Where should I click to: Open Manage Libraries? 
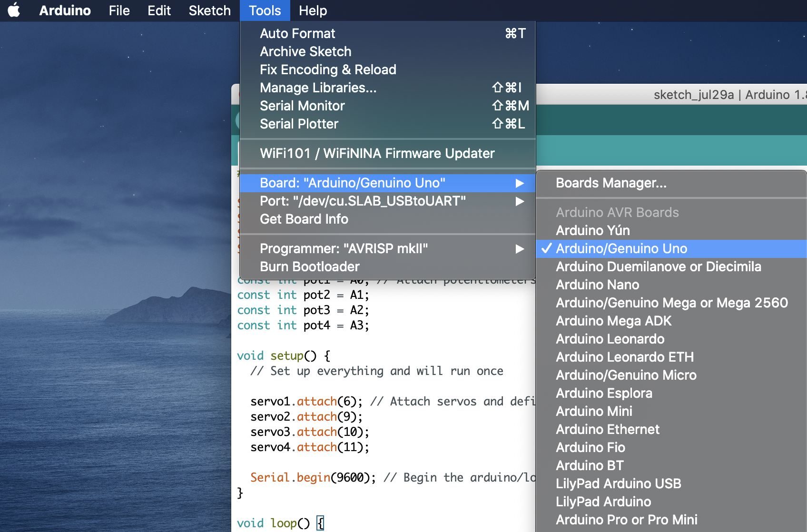[x=318, y=88]
